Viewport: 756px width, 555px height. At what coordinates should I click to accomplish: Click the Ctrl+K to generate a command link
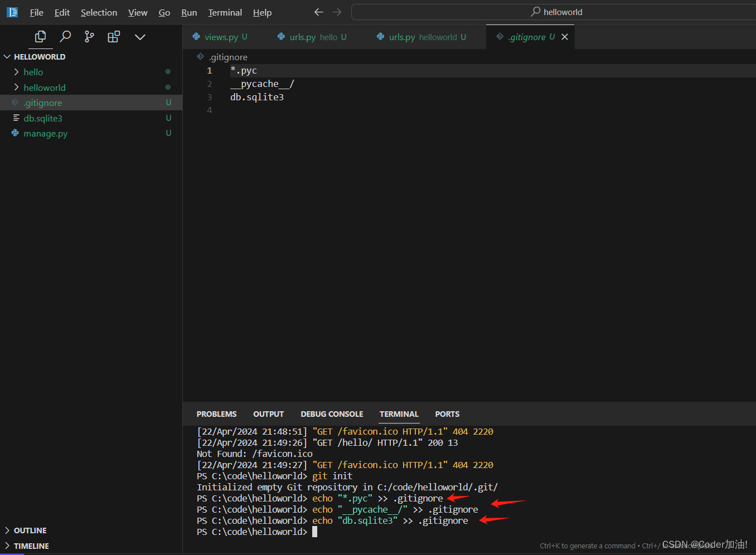point(587,546)
